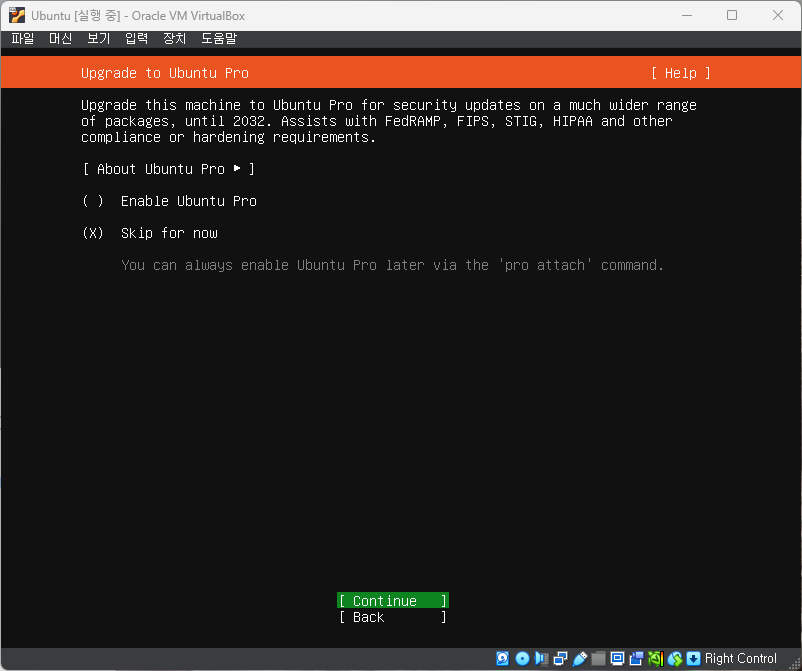The image size is (802, 671).
Task: Click the network adapters status icon
Action: (x=560, y=658)
